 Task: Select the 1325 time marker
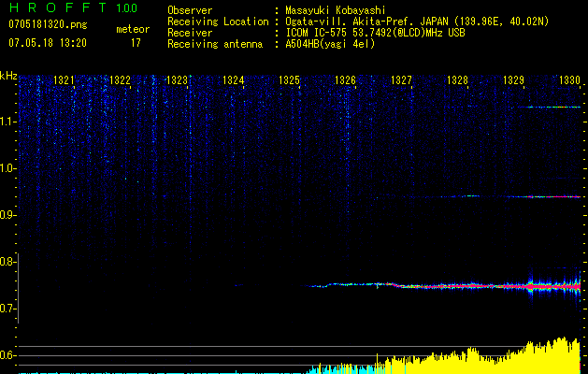click(x=290, y=81)
